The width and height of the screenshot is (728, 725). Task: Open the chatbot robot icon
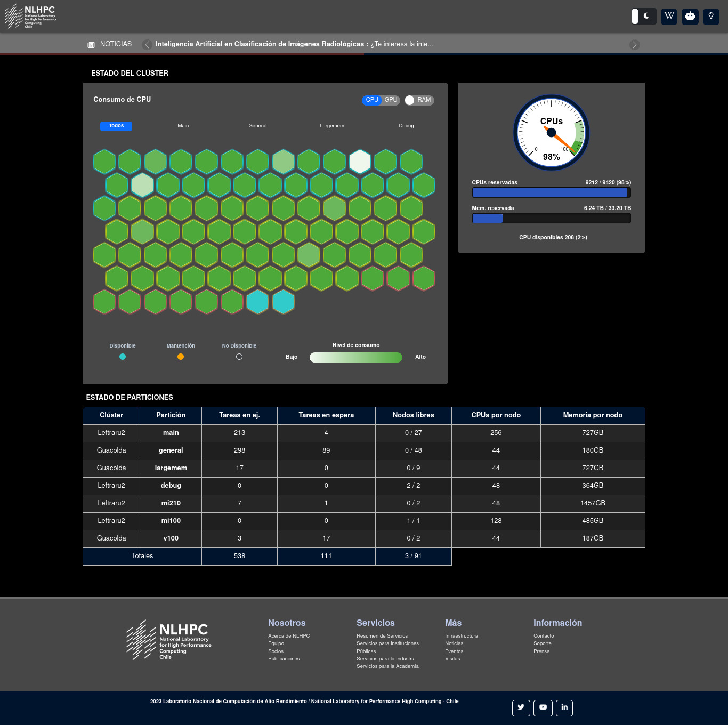(690, 16)
